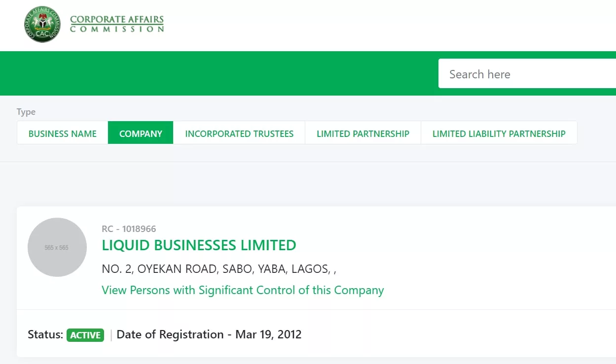Click the Date of Registration text
This screenshot has width=616, height=364.
pos(170,334)
